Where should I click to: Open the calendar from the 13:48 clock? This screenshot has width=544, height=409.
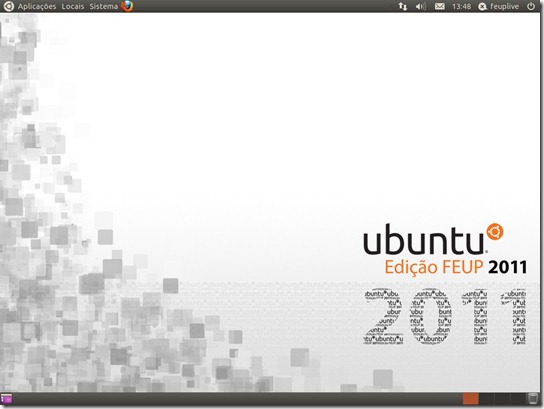click(461, 6)
